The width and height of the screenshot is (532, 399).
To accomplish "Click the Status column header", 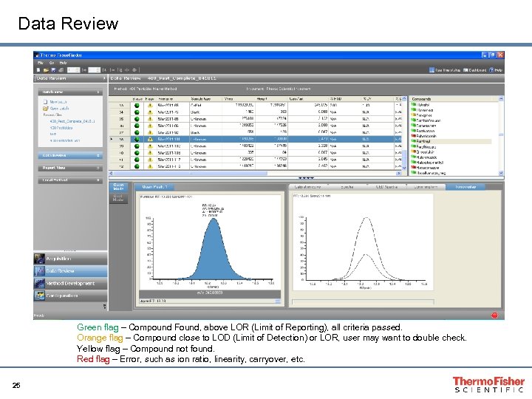I will coord(137,99).
